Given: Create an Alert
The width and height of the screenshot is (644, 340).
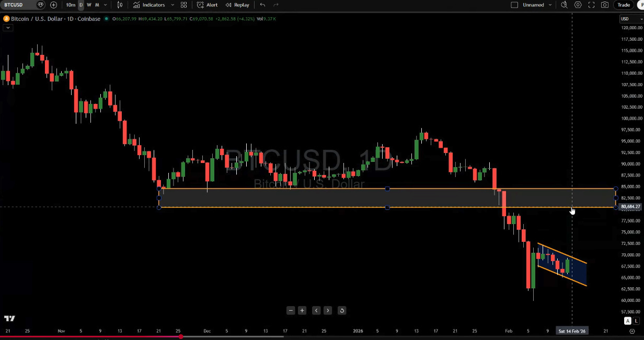Looking at the screenshot, I should coord(208,5).
